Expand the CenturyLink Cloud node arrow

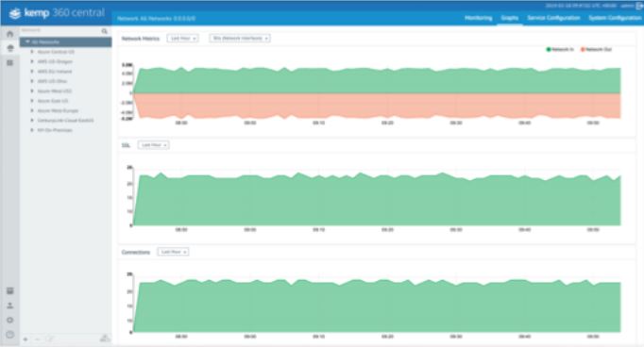pyautogui.click(x=32, y=120)
